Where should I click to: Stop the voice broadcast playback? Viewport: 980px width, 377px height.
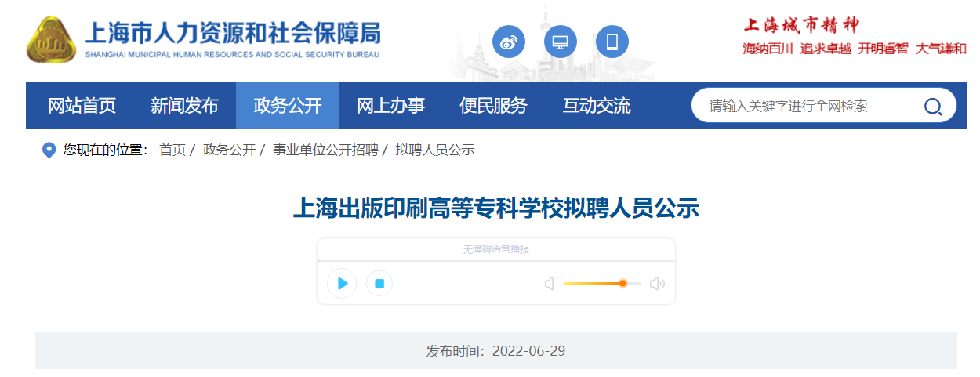[379, 283]
